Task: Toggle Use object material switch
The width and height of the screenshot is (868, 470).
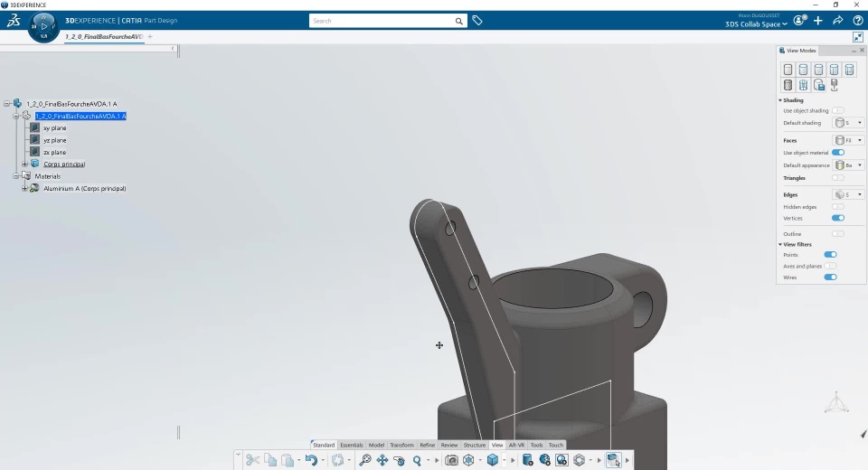Action: point(838,152)
